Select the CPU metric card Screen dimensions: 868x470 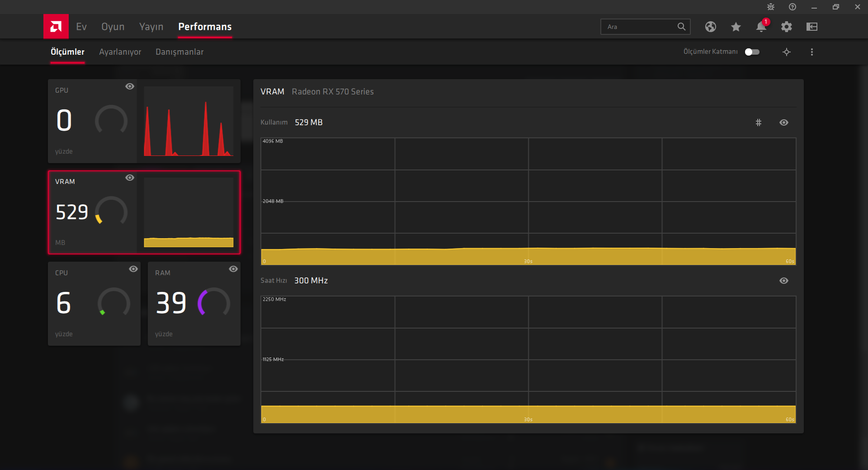[94, 304]
